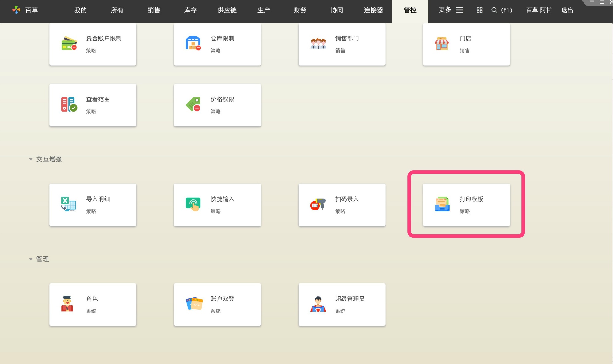The height and width of the screenshot is (364, 613).
Task: Open the 查看范围 binder icon
Action: point(69,104)
